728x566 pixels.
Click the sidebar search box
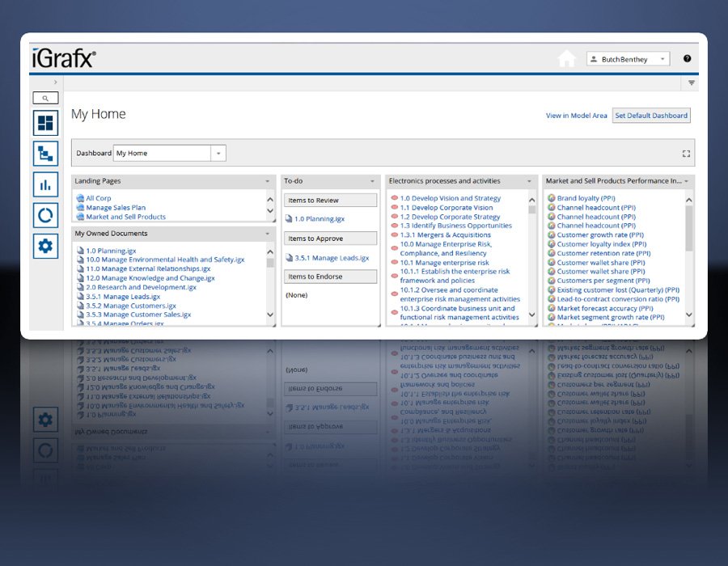[x=45, y=98]
